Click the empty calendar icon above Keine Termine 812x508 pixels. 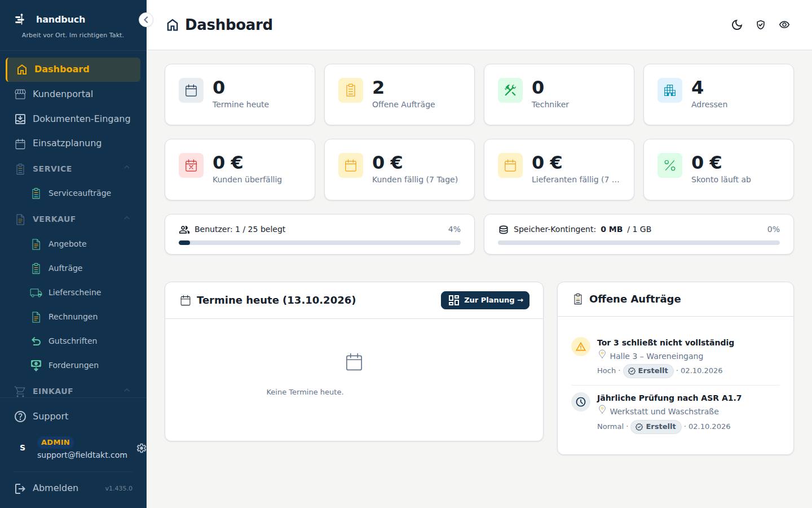[354, 362]
